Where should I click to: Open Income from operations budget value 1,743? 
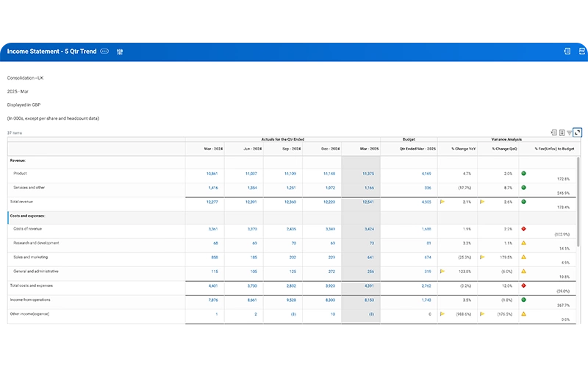pos(426,300)
